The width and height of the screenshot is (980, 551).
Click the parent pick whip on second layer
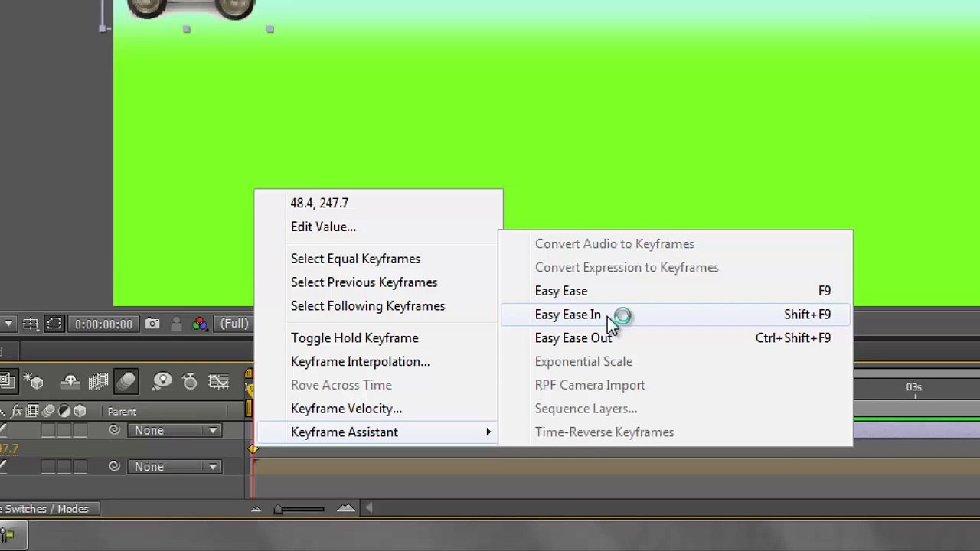click(x=114, y=466)
